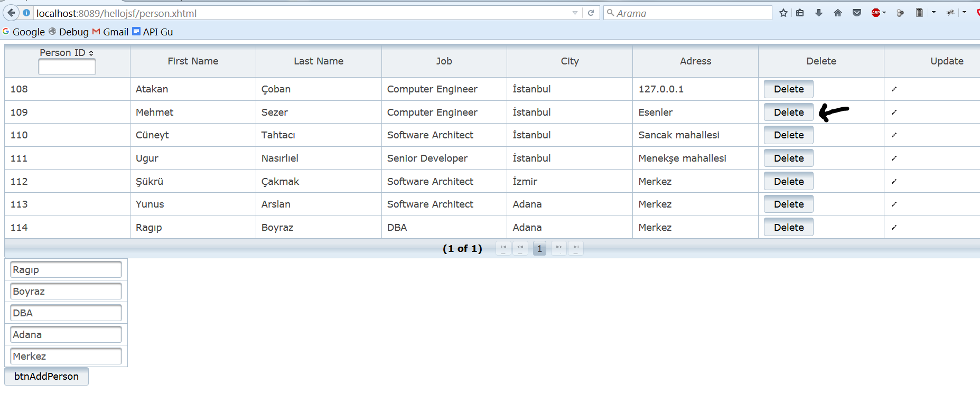
Task: Click the Adress column header
Action: click(x=696, y=61)
